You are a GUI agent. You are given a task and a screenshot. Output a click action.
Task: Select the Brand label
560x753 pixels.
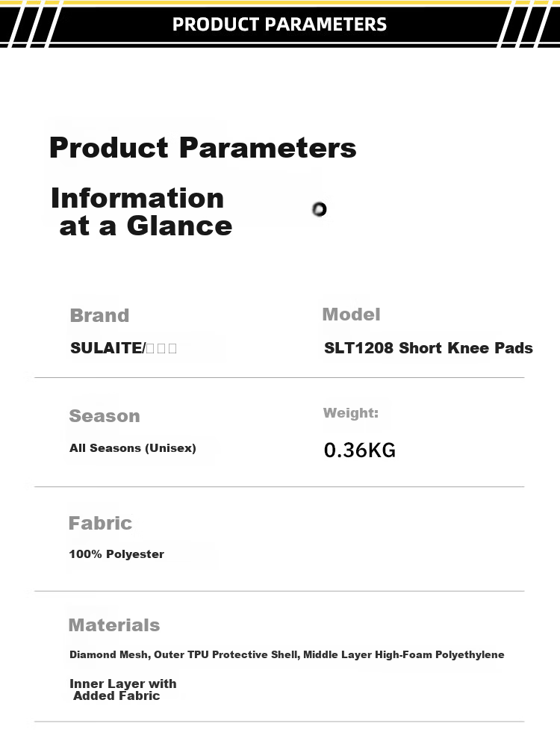pyautogui.click(x=100, y=315)
